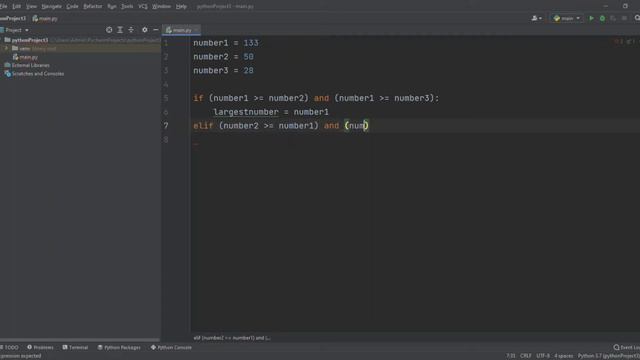Viewport: 640px width, 360px height.
Task: Collapse all icon in Project panel header
Action: (131, 30)
